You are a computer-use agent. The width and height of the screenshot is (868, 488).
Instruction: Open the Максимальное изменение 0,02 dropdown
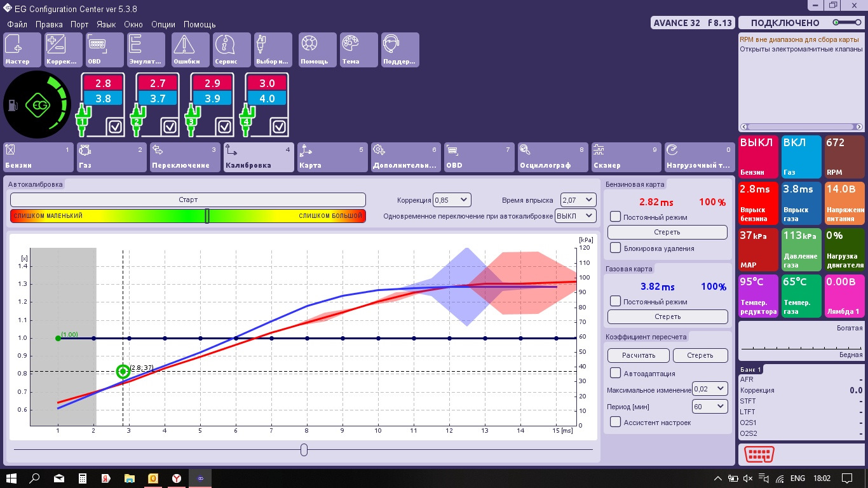tap(710, 389)
